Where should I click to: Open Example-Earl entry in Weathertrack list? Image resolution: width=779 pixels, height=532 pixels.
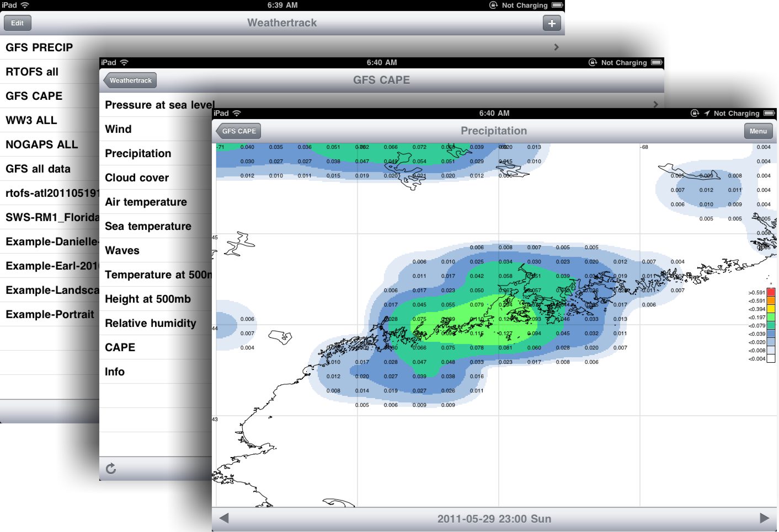coord(52,266)
